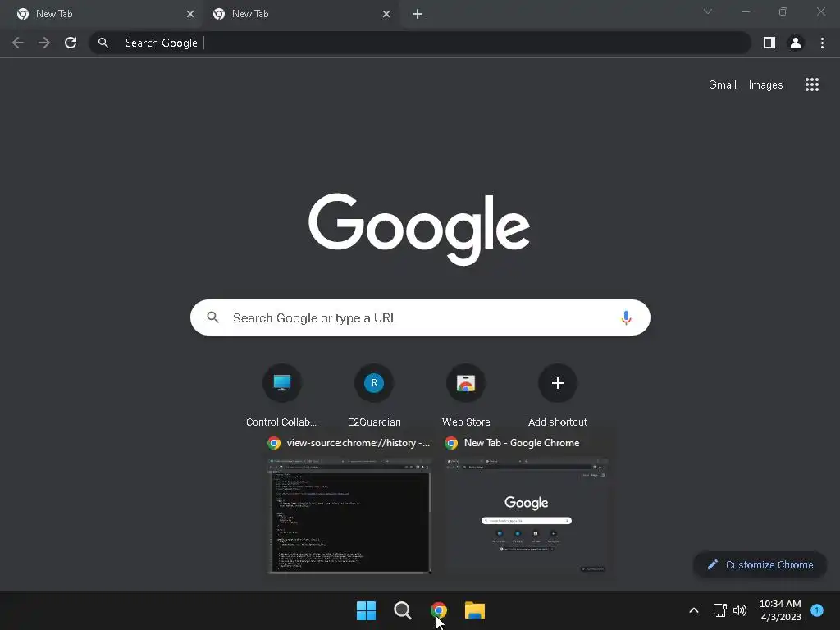Click the Google logo
840x630 pixels.
(419, 229)
